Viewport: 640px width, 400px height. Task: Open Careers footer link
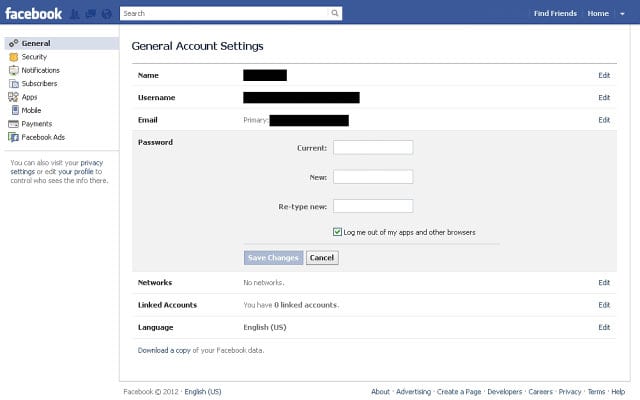[540, 391]
